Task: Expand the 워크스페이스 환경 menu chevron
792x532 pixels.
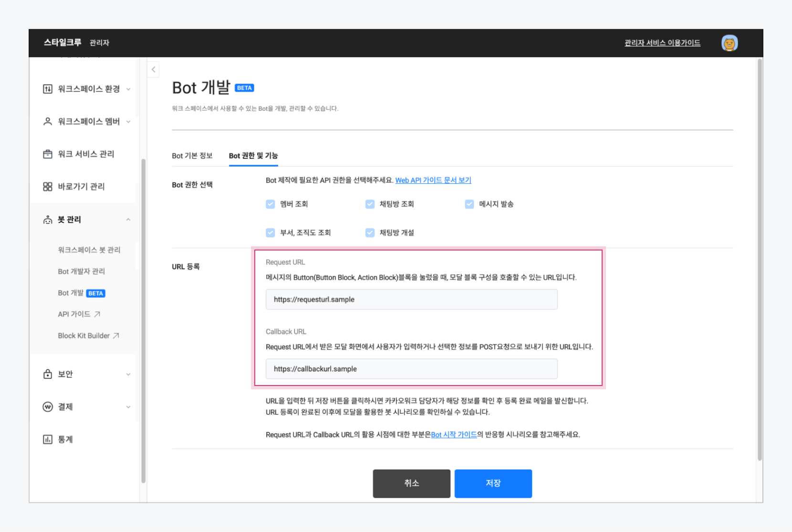Action: [x=128, y=89]
